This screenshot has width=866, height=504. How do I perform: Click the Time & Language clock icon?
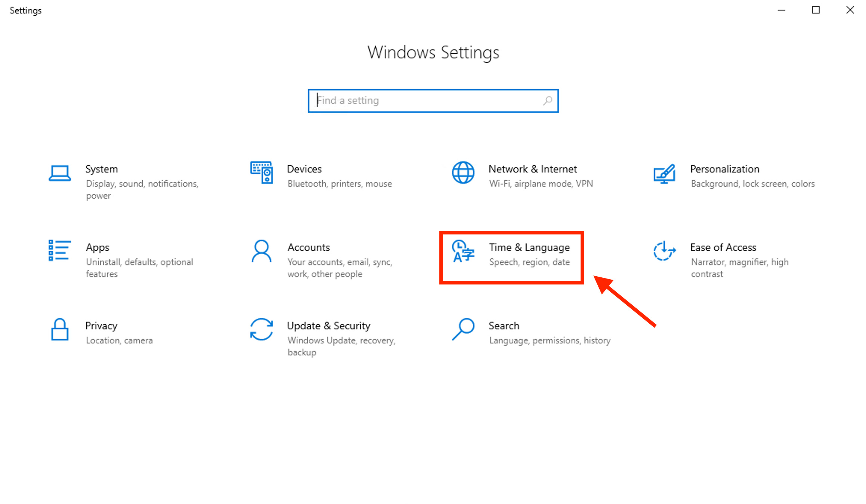coord(463,251)
